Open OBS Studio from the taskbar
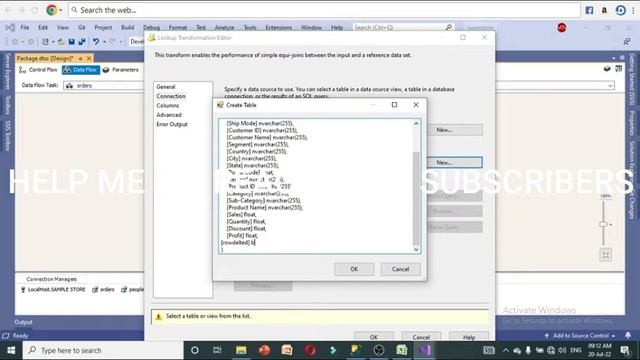The image size is (640, 360). (x=379, y=350)
